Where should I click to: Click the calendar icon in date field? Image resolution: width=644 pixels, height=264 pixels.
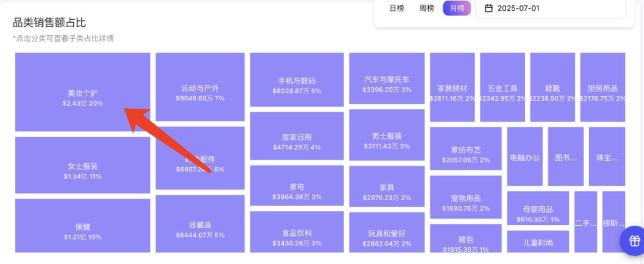[x=489, y=8]
